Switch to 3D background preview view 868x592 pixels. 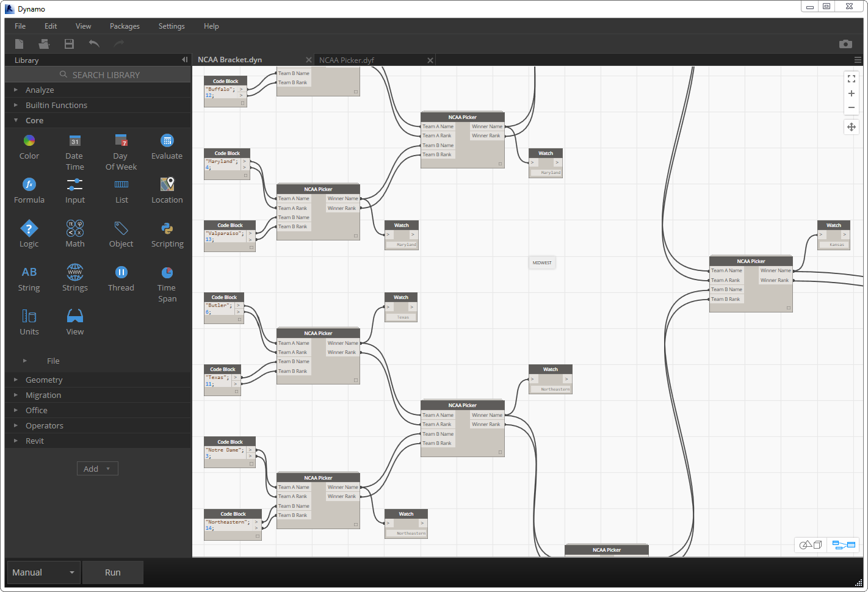tap(811, 544)
